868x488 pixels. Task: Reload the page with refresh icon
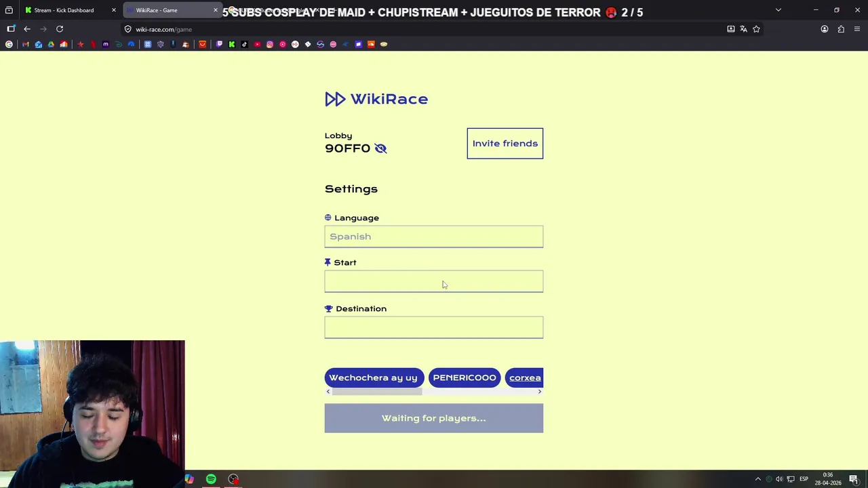coord(60,29)
